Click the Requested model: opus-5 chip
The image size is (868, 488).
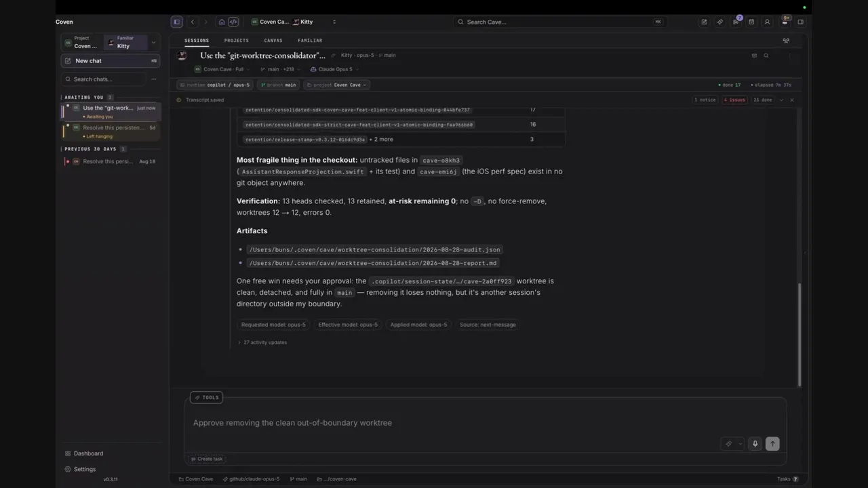(273, 325)
